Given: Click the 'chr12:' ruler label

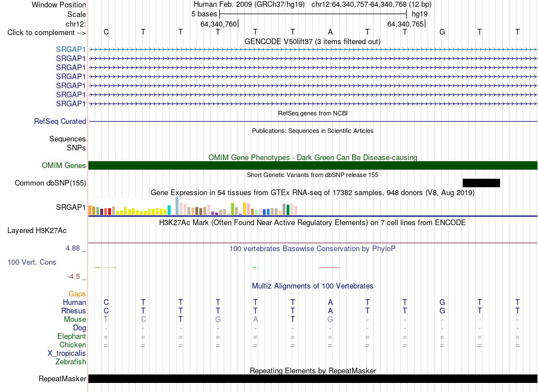Looking at the screenshot, I should [76, 24].
